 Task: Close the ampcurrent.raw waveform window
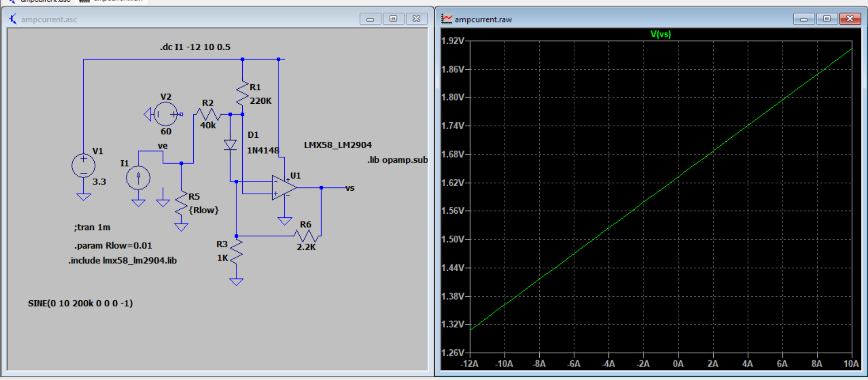(849, 19)
